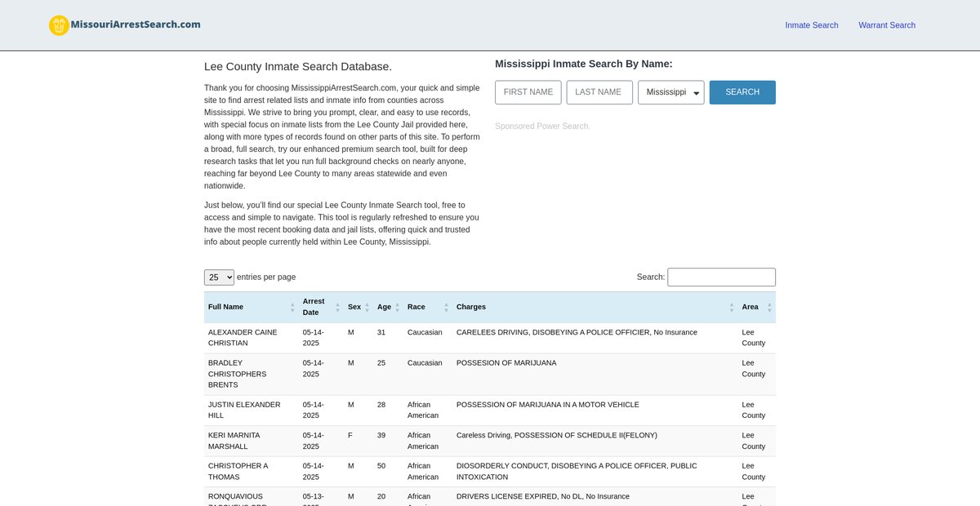Sort table by Full Name column
Viewport: 980px width, 506px height.
pyautogui.click(x=251, y=307)
